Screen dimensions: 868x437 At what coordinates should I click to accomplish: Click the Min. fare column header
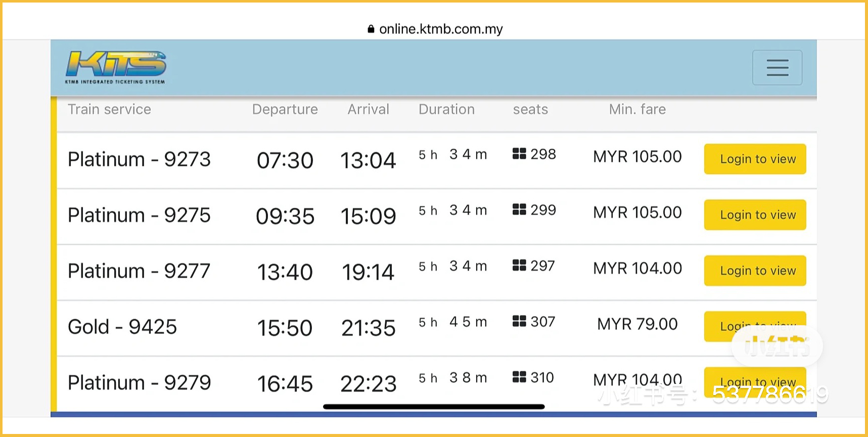[x=637, y=109]
